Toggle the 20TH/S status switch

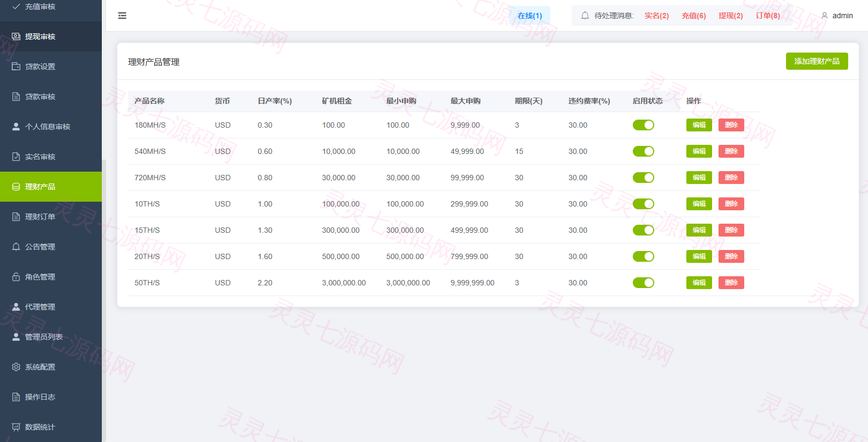pyautogui.click(x=643, y=256)
